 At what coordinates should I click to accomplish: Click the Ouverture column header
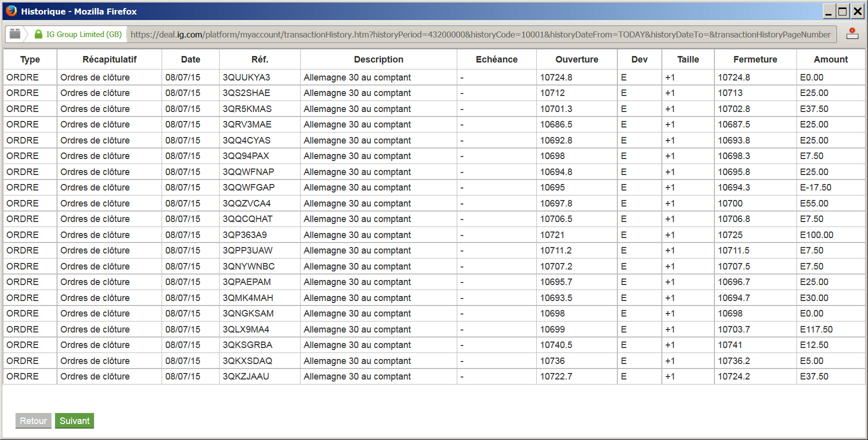(577, 59)
